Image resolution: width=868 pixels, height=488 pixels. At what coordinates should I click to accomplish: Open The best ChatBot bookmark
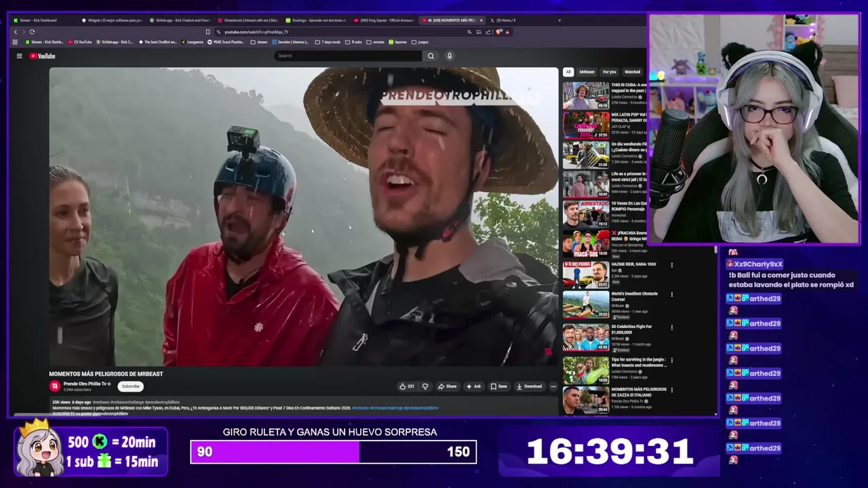(157, 42)
